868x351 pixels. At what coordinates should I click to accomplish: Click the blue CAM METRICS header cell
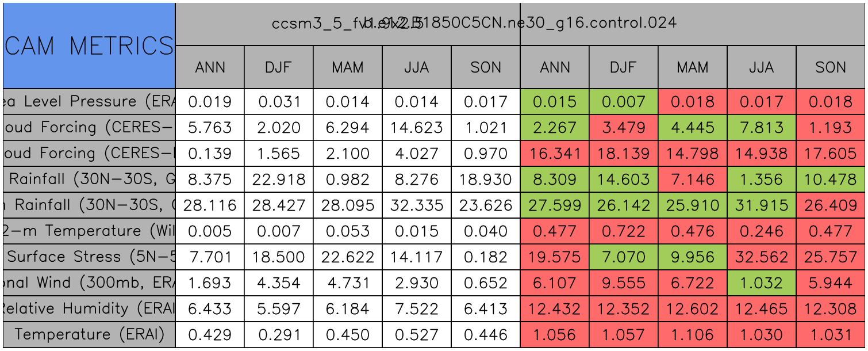point(89,45)
